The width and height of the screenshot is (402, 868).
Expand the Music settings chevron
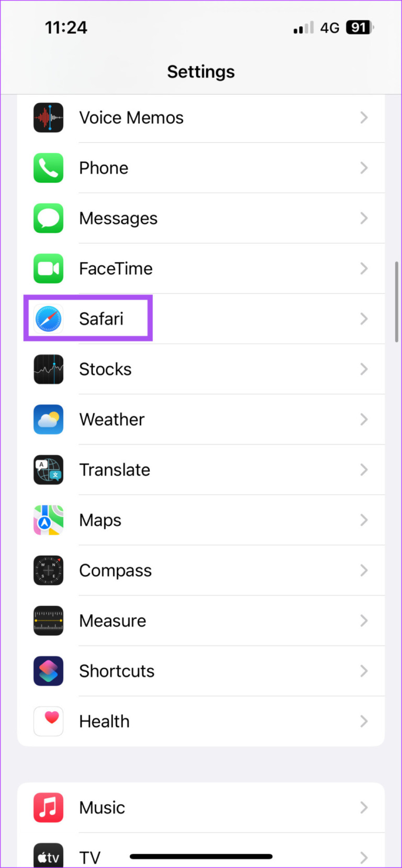(x=364, y=807)
